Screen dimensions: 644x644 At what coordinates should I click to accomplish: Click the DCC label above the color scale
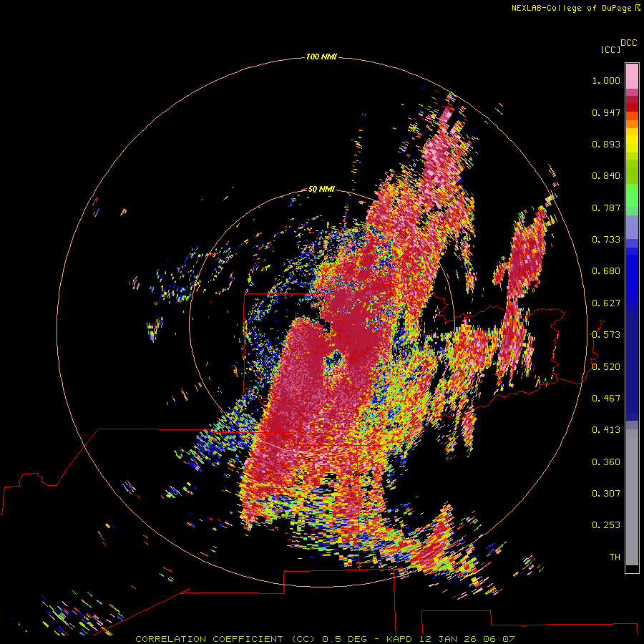pyautogui.click(x=629, y=43)
